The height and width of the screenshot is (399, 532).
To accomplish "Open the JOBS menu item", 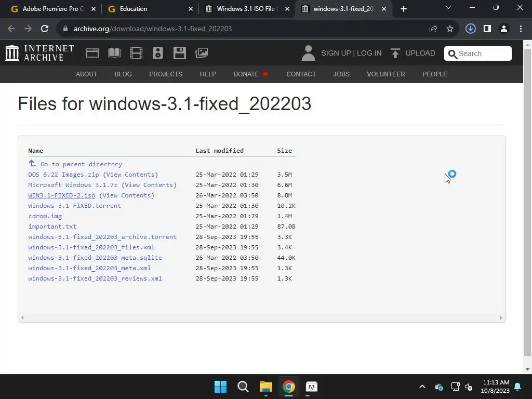I will pyautogui.click(x=341, y=74).
